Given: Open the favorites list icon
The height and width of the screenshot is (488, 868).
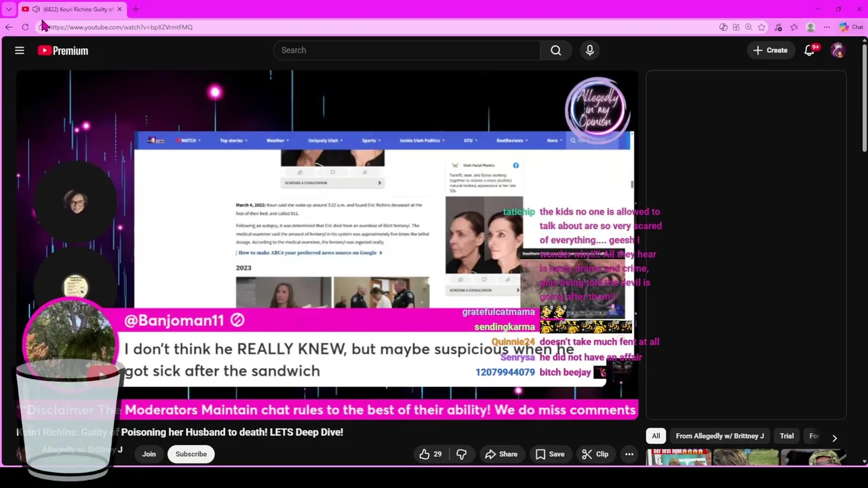Looking at the screenshot, I should 794,27.
